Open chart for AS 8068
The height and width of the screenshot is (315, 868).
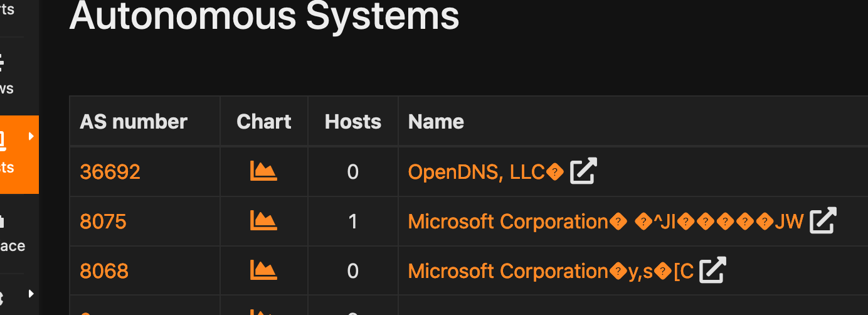coord(263,270)
